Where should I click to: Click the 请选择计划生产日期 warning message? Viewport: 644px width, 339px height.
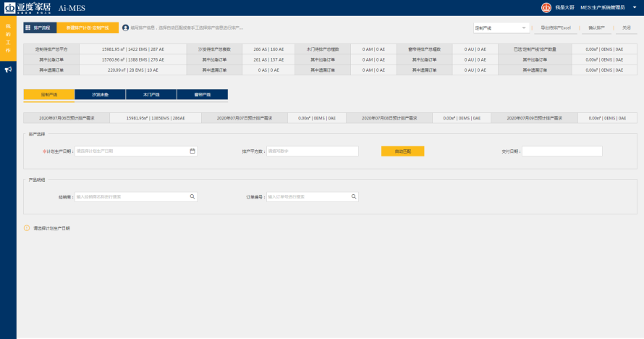[x=52, y=228]
